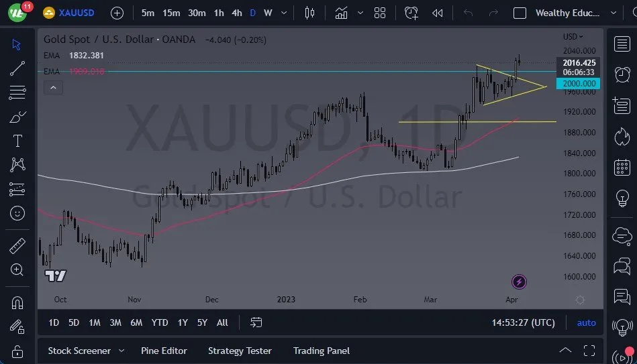Viewport: 637px width, 364px height.
Task: Open the USD currency dropdown
Action: pyautogui.click(x=573, y=36)
